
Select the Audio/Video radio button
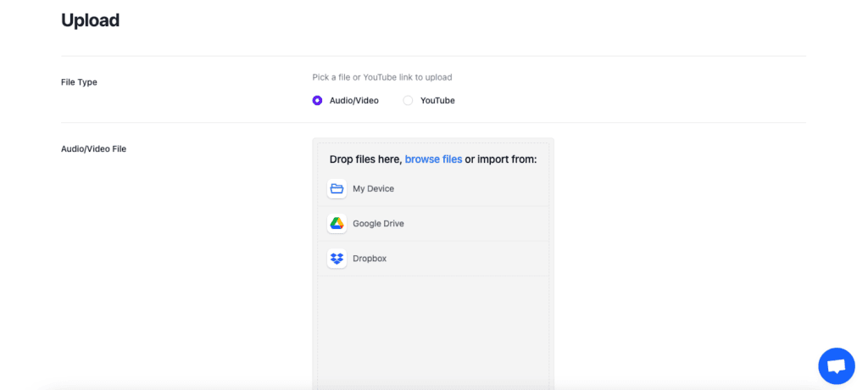coord(317,101)
